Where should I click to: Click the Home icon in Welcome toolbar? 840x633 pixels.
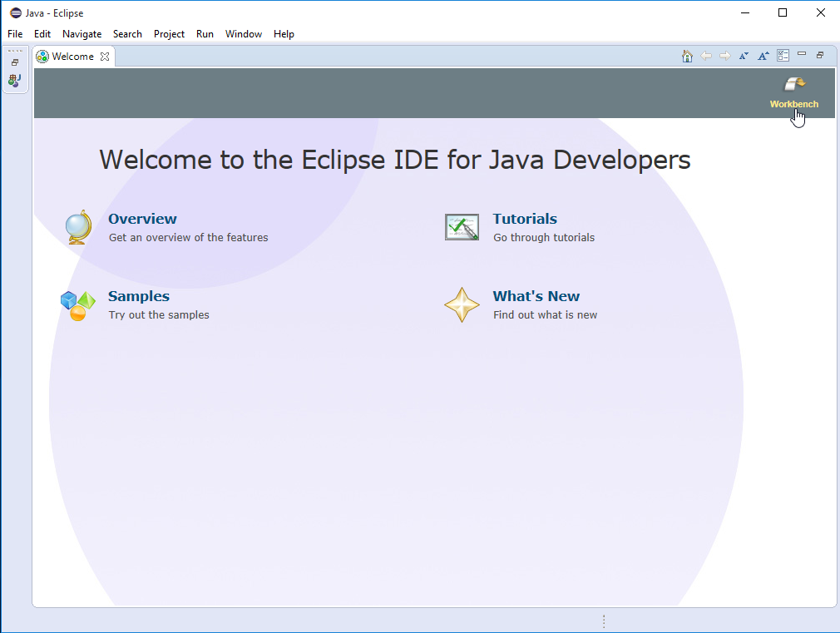point(687,55)
